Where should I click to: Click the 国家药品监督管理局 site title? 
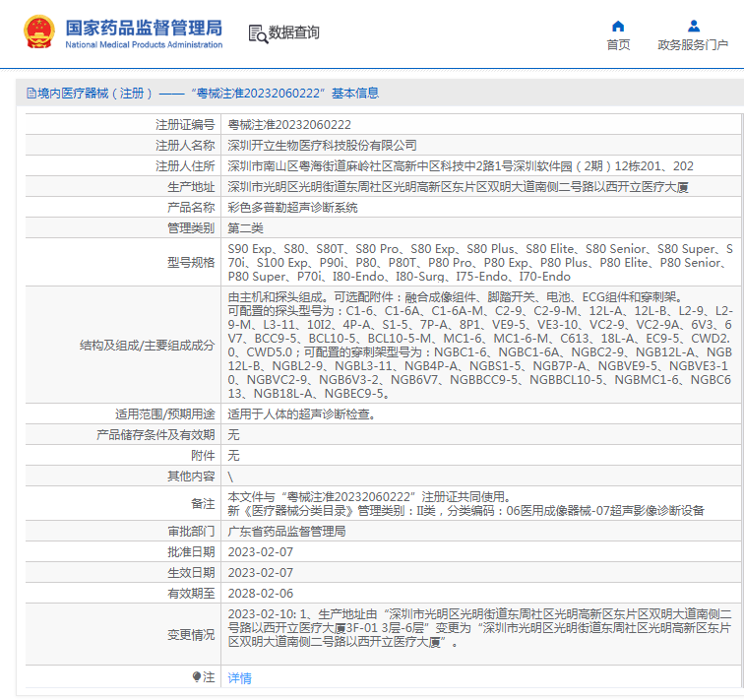click(144, 28)
